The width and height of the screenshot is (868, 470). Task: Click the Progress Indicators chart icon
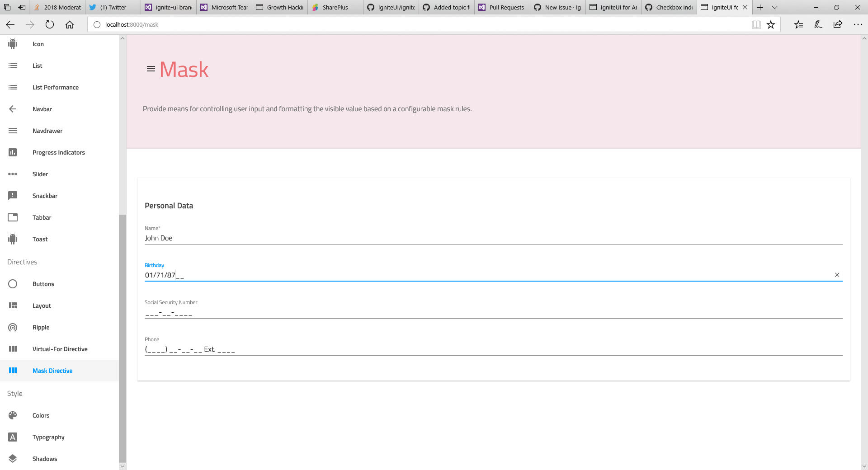coord(13,152)
